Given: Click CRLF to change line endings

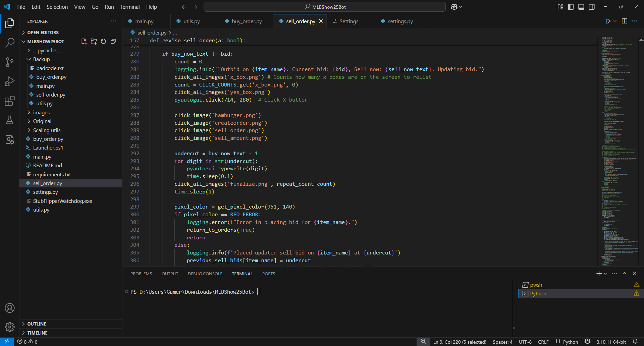Looking at the screenshot, I should (x=543, y=342).
